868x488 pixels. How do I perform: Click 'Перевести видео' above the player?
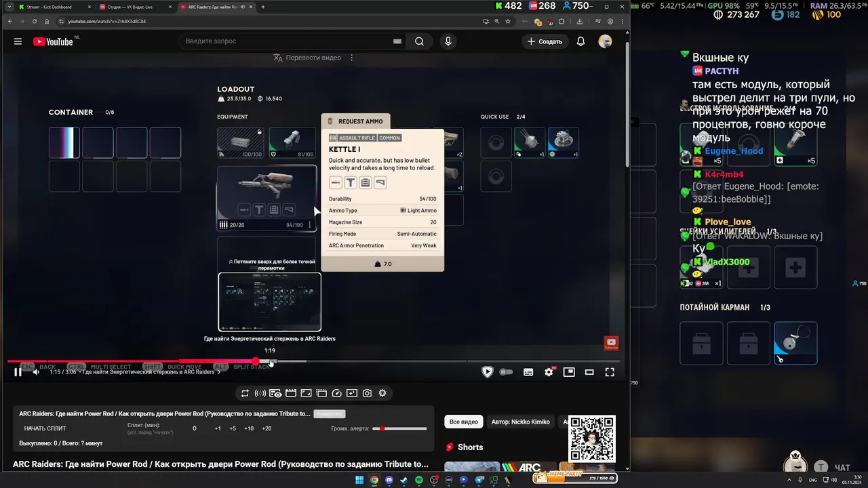[307, 58]
